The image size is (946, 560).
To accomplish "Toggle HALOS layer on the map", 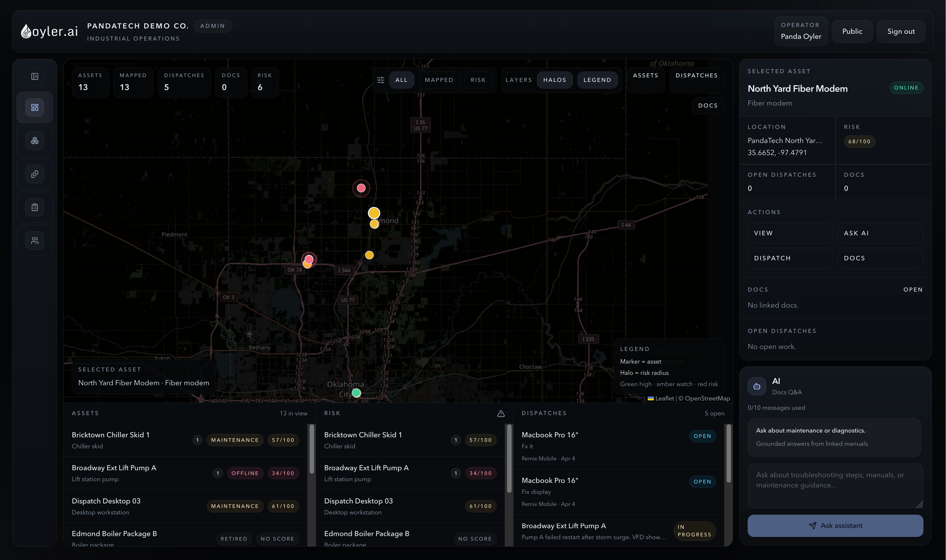I will [x=554, y=80].
